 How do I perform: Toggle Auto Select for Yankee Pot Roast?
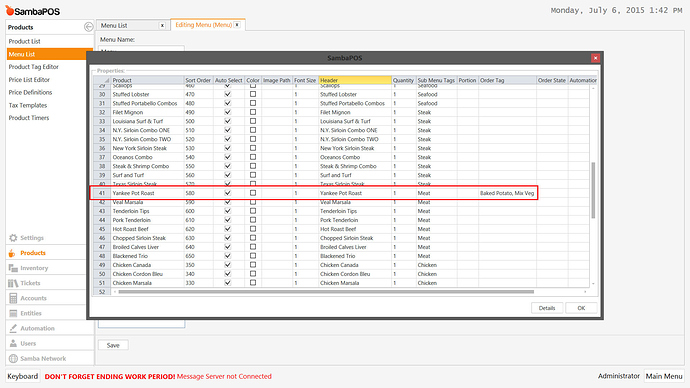(228, 193)
